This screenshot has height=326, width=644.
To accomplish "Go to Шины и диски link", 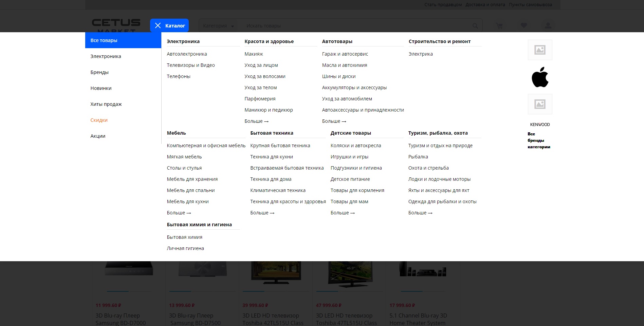I will [x=338, y=76].
